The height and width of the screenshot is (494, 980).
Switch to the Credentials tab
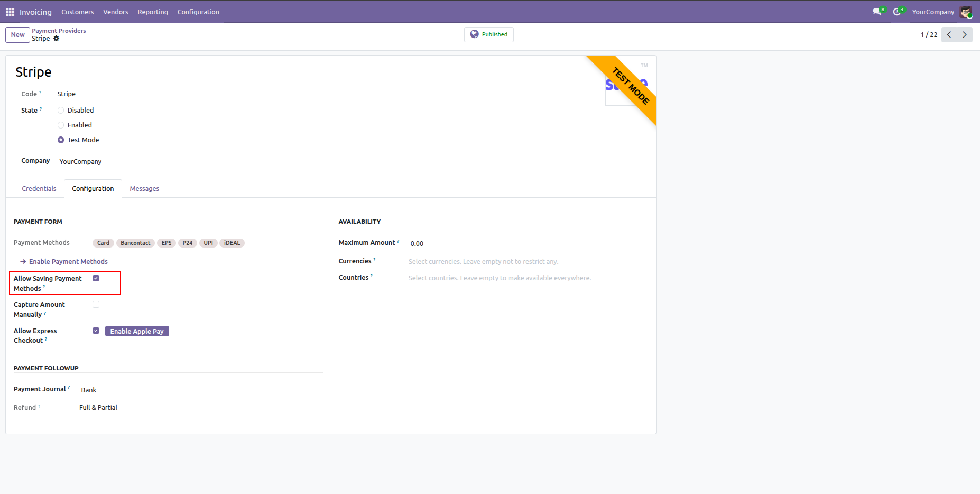[39, 189]
